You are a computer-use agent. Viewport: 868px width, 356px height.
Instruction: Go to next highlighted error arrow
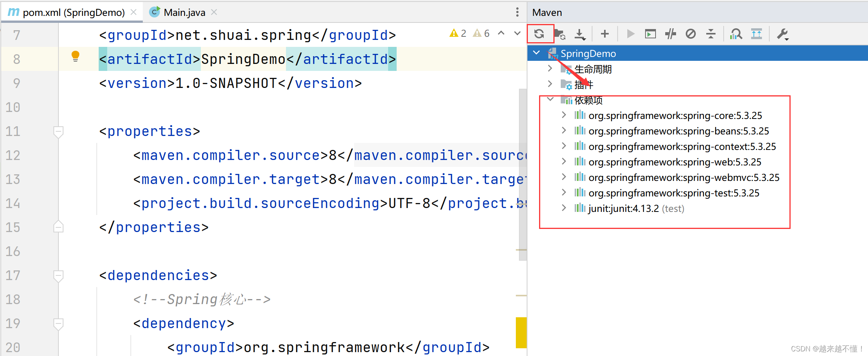coord(517,33)
